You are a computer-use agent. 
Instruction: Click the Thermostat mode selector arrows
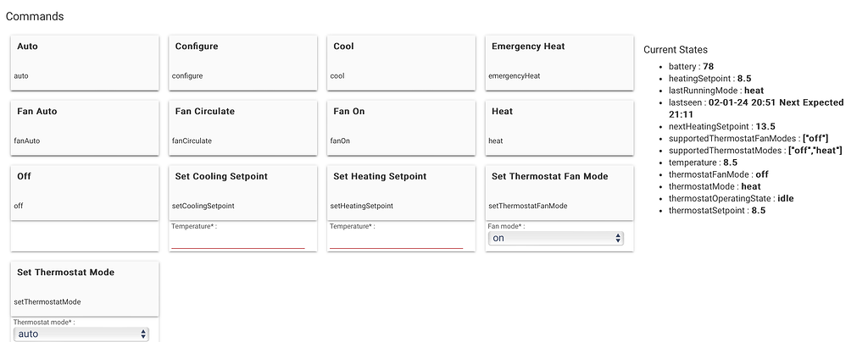point(142,334)
